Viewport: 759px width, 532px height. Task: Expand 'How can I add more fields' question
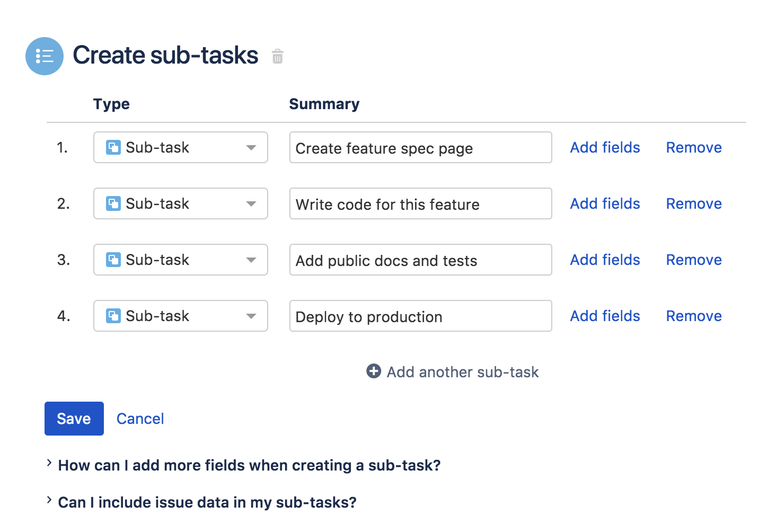pos(249,465)
